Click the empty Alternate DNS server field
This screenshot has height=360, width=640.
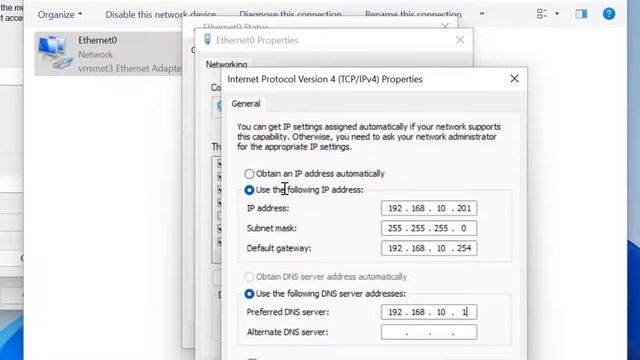point(429,332)
